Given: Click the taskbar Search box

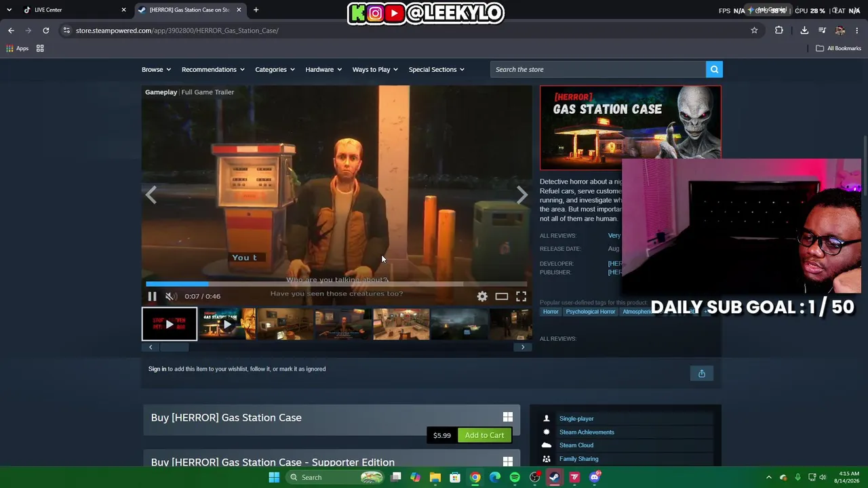Looking at the screenshot, I should pyautogui.click(x=334, y=477).
